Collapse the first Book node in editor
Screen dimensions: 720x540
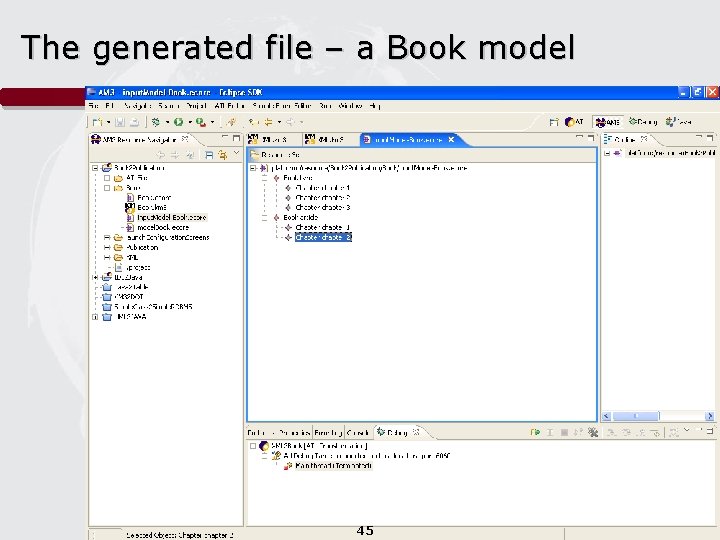pos(264,178)
